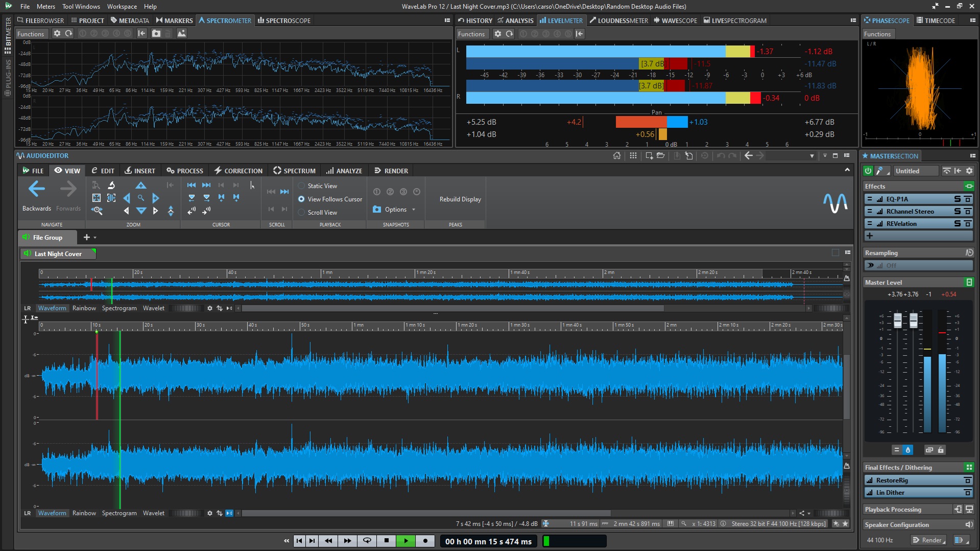Select the Static View radio button
This screenshot has height=551, width=980.
[302, 186]
